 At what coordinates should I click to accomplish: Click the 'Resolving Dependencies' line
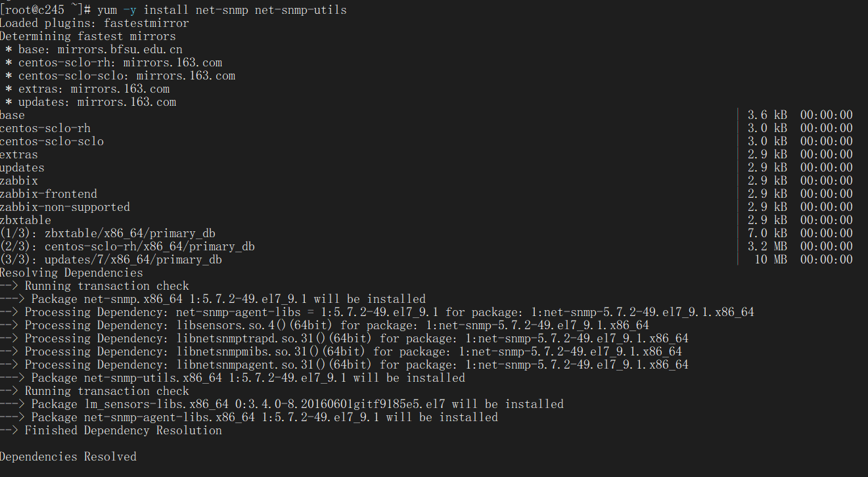[72, 273]
